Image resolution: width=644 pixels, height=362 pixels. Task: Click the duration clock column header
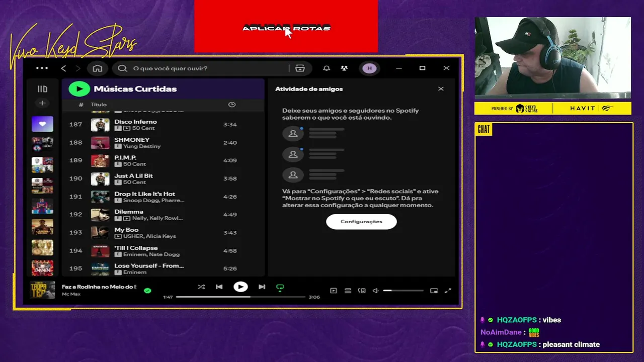(x=232, y=105)
